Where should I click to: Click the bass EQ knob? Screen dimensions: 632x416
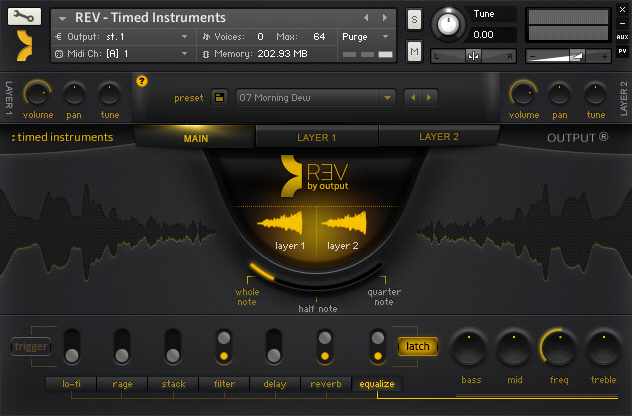click(x=469, y=347)
